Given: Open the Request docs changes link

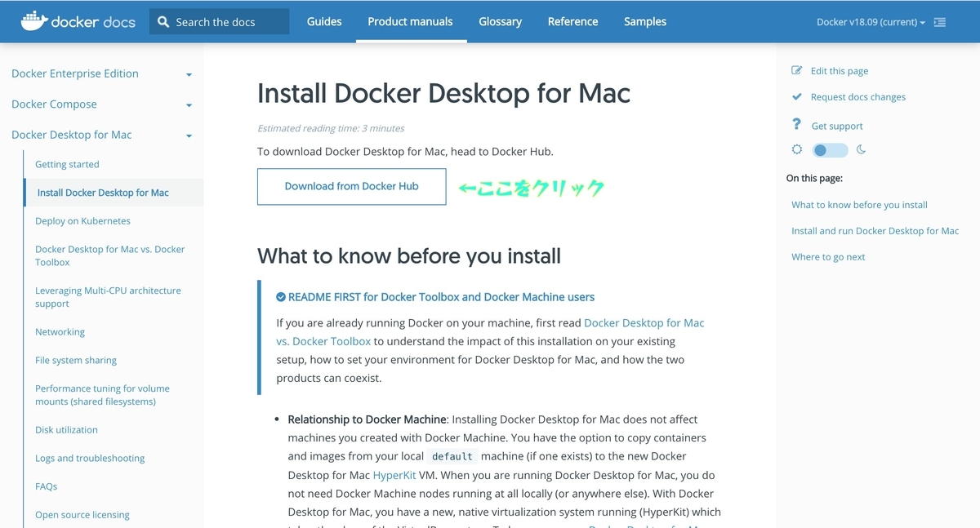Looking at the screenshot, I should coord(858,97).
